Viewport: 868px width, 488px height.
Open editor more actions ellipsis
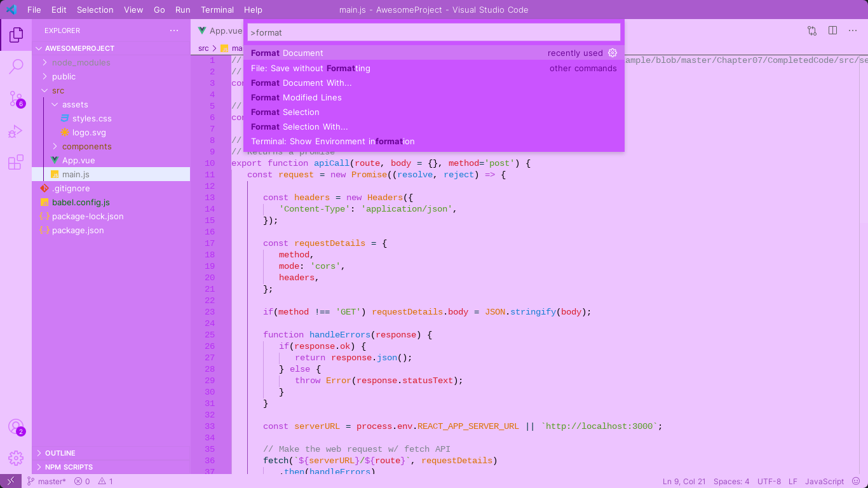pyautogui.click(x=853, y=30)
